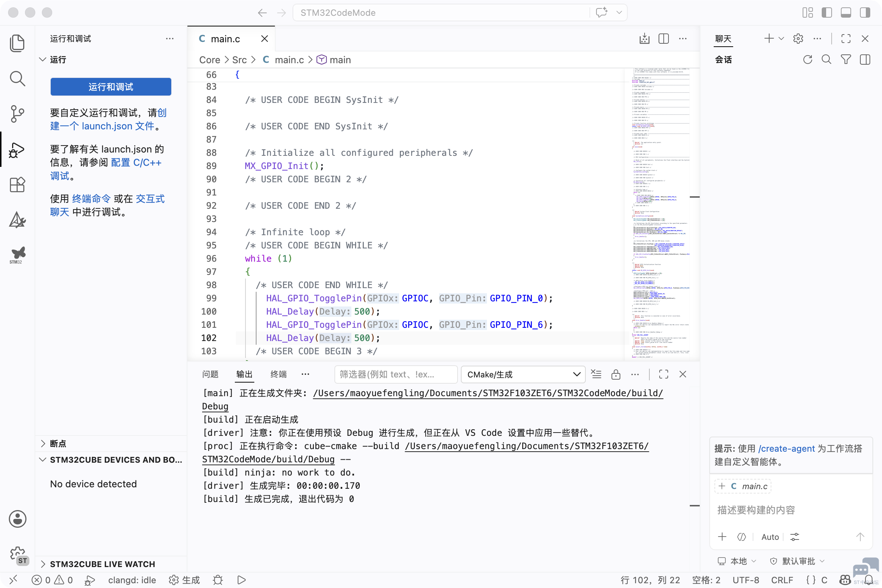Toggle the code icon in chat input

(741, 537)
